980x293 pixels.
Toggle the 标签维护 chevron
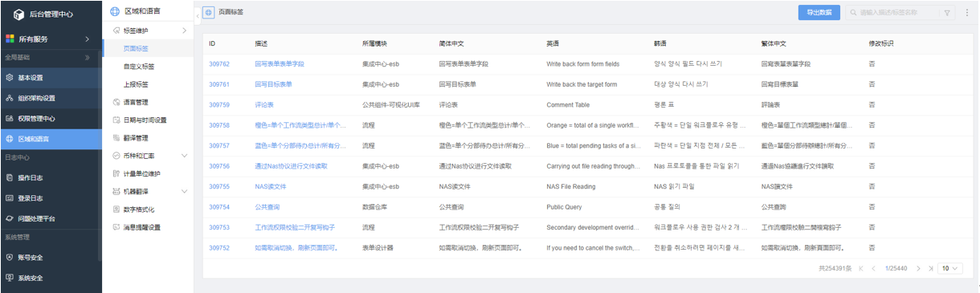[184, 31]
